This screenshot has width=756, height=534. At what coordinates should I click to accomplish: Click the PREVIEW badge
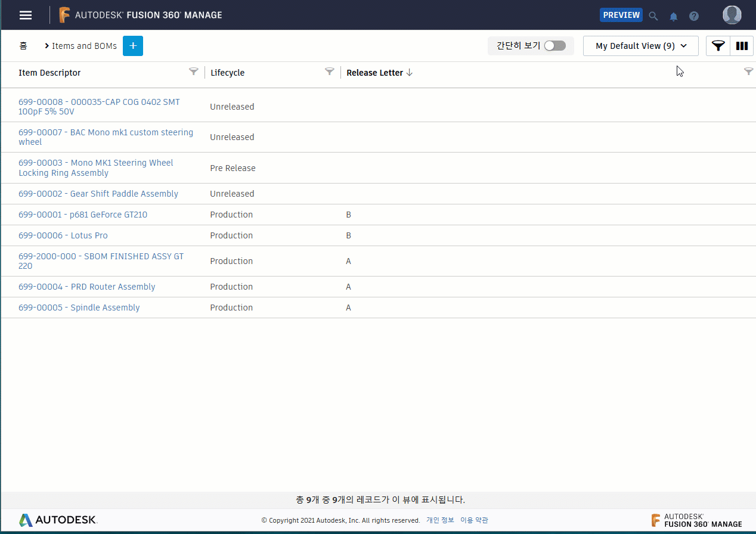[x=621, y=15]
